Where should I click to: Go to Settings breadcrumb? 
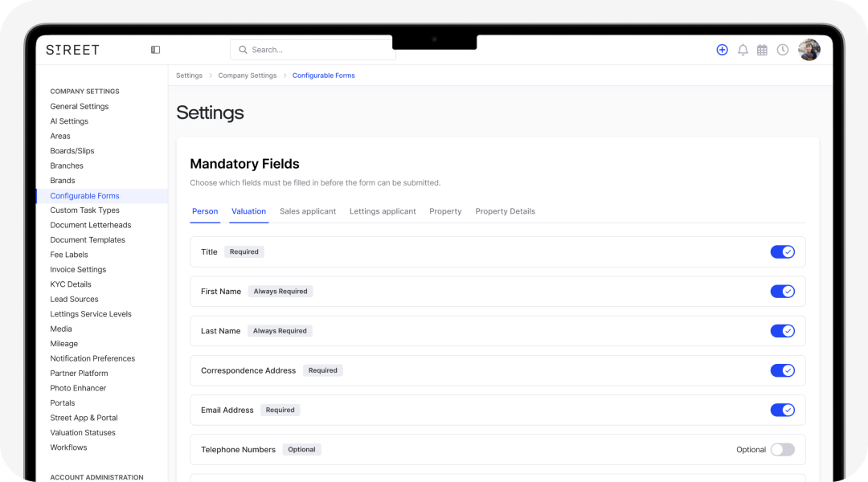pos(190,76)
